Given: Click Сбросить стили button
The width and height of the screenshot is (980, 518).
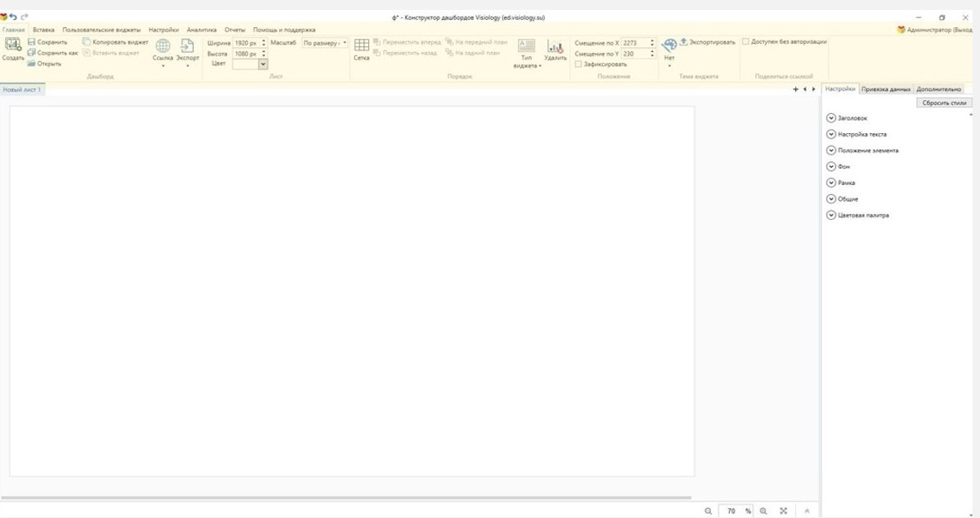Looking at the screenshot, I should tap(944, 102).
